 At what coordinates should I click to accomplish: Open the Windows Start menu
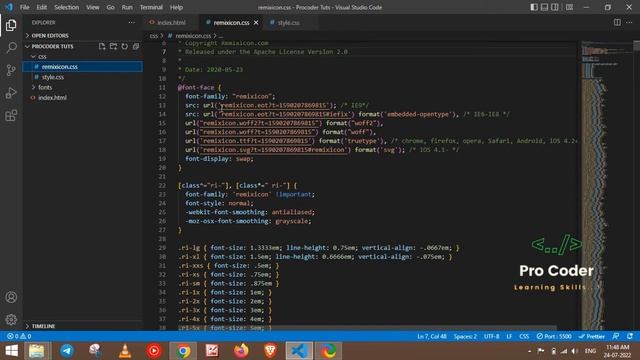[11, 351]
